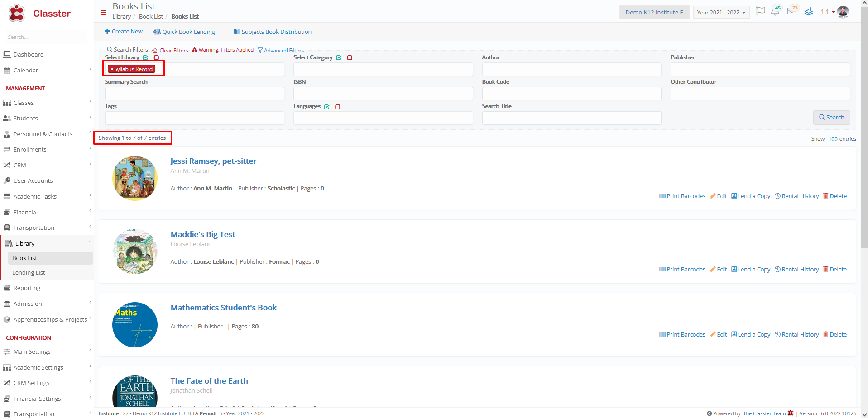
Task: Click the sidebar Search box
Action: [45, 37]
